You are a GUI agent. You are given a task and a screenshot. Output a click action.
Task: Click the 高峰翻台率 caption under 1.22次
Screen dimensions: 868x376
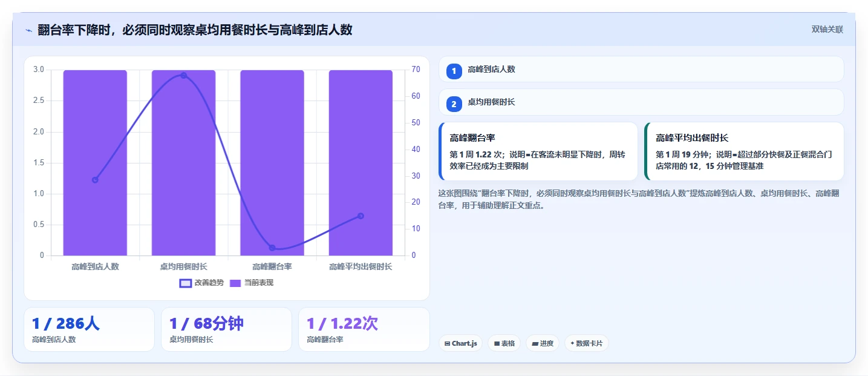(325, 340)
